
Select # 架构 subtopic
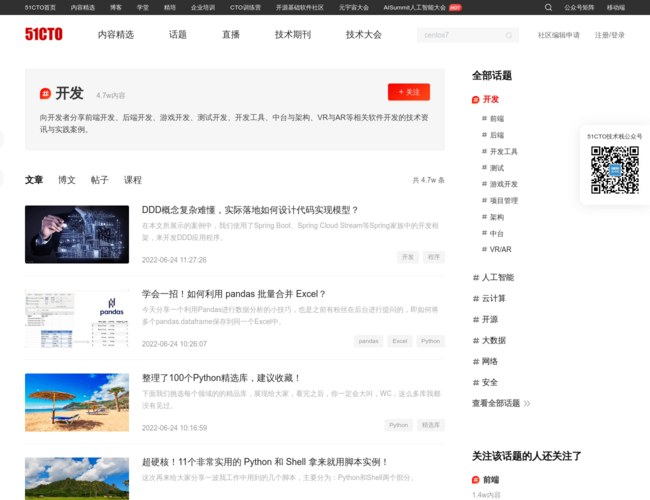point(492,217)
